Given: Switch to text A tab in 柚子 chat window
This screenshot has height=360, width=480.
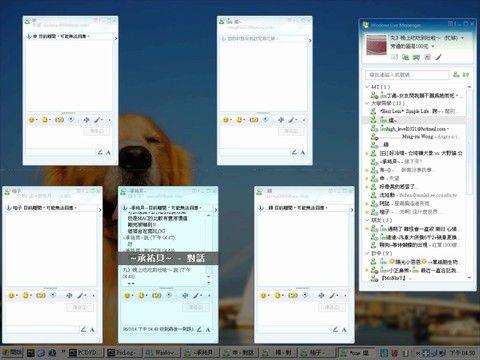Looking at the screenshot, I should click(x=92, y=330).
